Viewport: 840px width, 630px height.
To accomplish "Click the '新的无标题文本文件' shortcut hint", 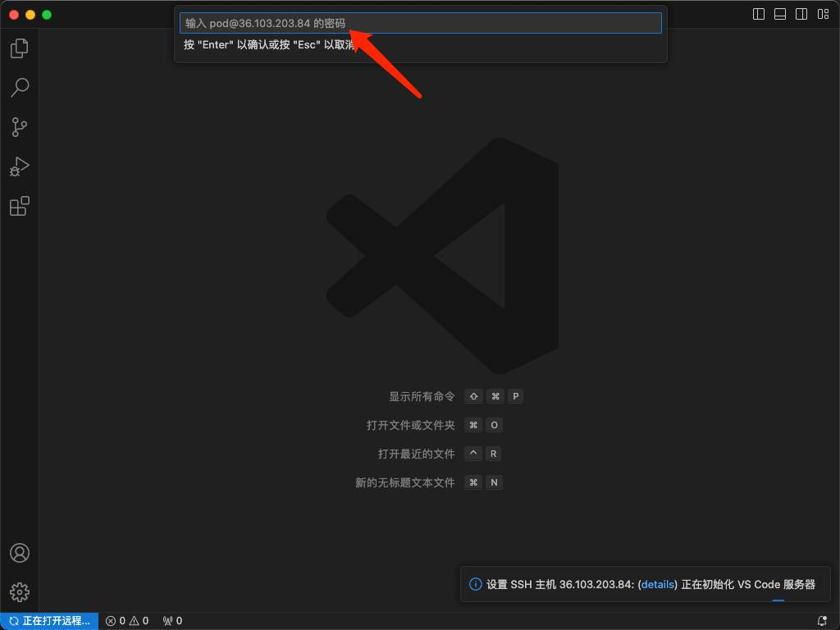I will [405, 482].
